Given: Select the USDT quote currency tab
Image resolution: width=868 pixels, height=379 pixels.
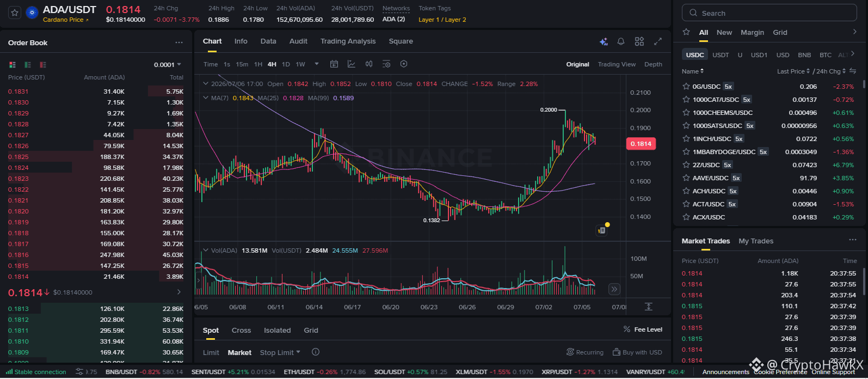Looking at the screenshot, I should pos(721,55).
